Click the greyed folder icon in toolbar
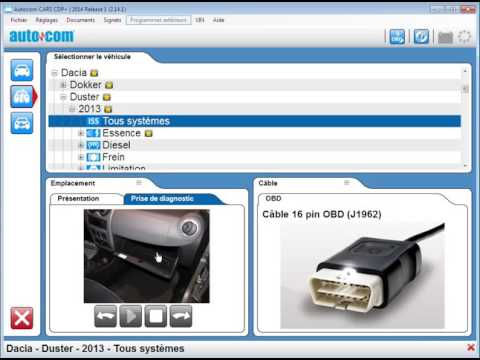Image resolution: width=480 pixels, height=360 pixels. point(445,37)
